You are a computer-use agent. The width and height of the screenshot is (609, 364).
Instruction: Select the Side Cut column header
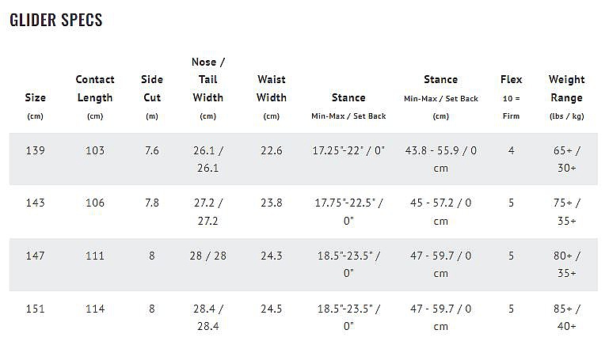point(152,89)
